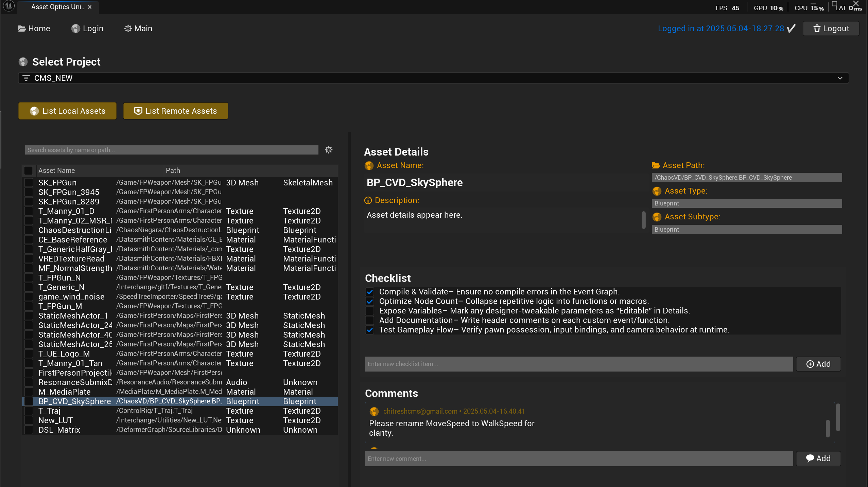Select the DSL_Matrix asset row

tap(180, 430)
